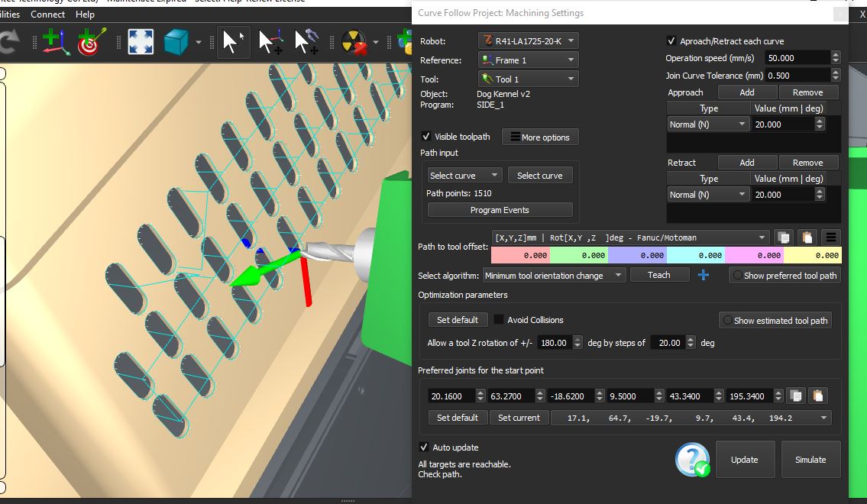867x504 pixels.
Task: Open the Connect menu
Action: click(47, 14)
